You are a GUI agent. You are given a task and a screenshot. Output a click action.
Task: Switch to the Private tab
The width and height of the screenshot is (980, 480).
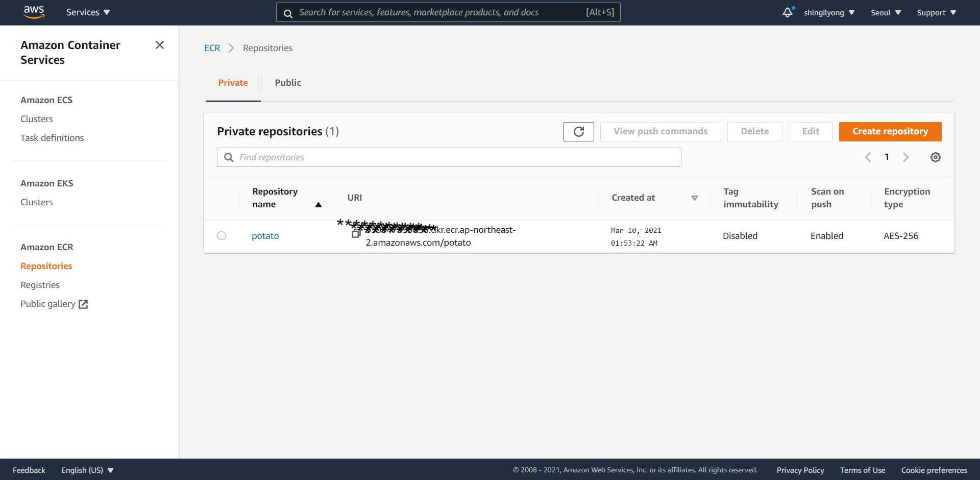pos(233,83)
